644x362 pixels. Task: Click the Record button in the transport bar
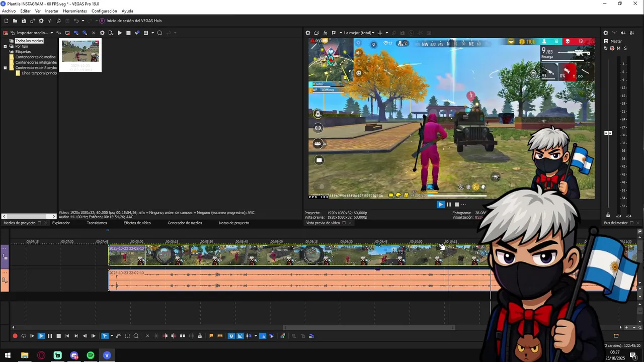point(15,336)
